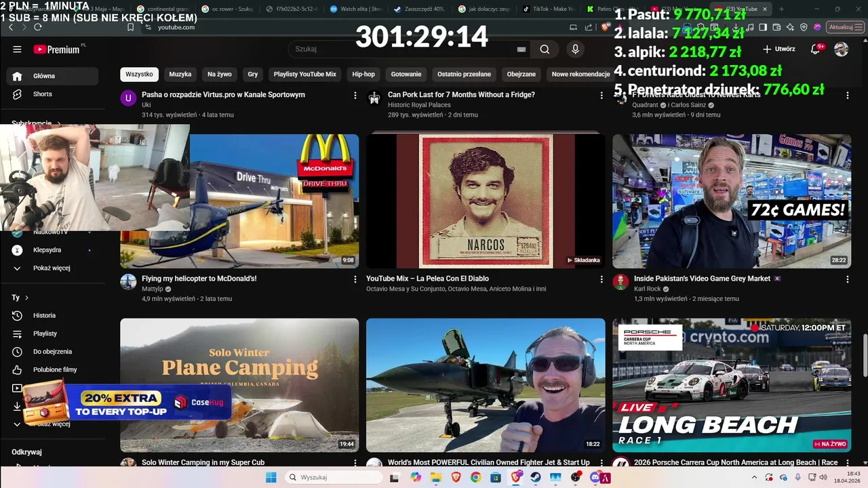The image size is (868, 488).
Task: Open options for Can Pork Last video
Action: pos(601,96)
